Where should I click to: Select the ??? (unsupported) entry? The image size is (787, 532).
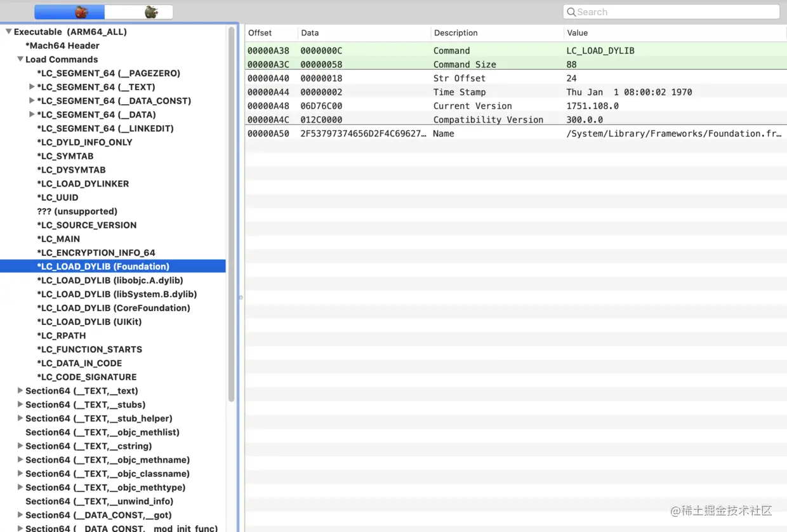77,211
